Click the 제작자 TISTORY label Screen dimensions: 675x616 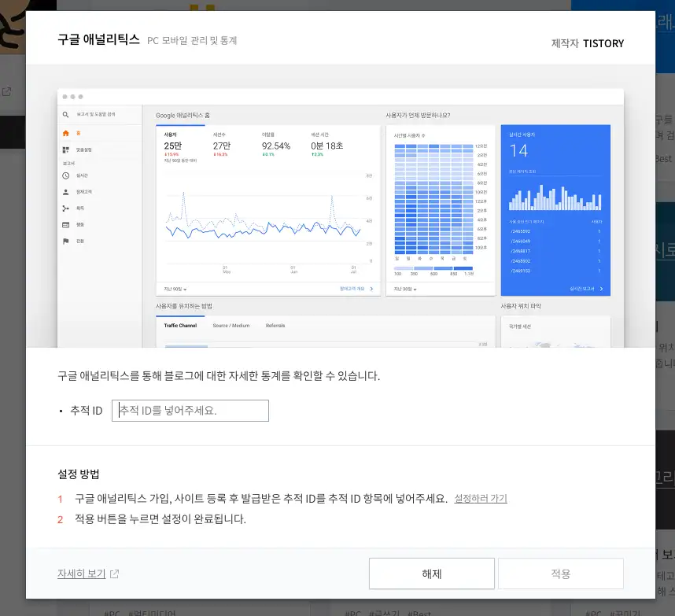coord(588,43)
